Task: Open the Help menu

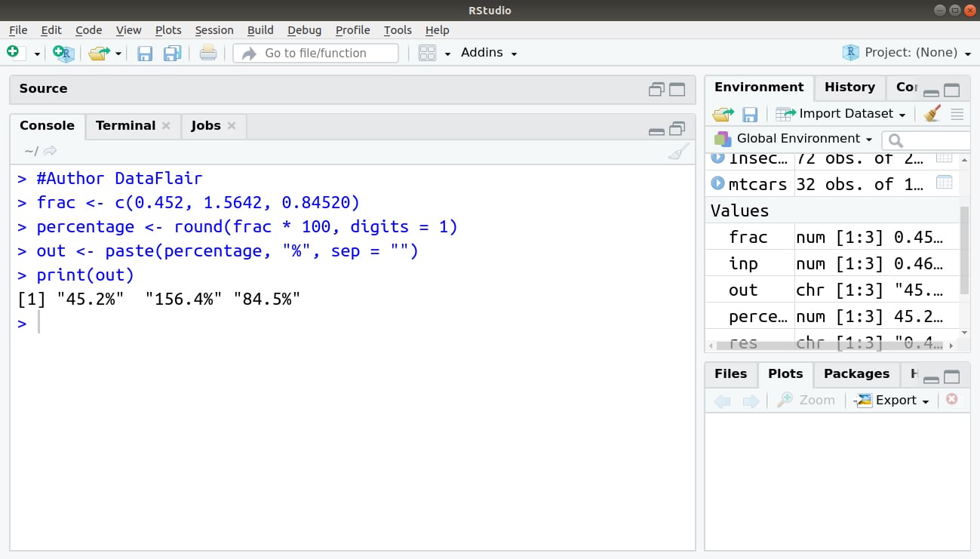Action: click(x=437, y=30)
